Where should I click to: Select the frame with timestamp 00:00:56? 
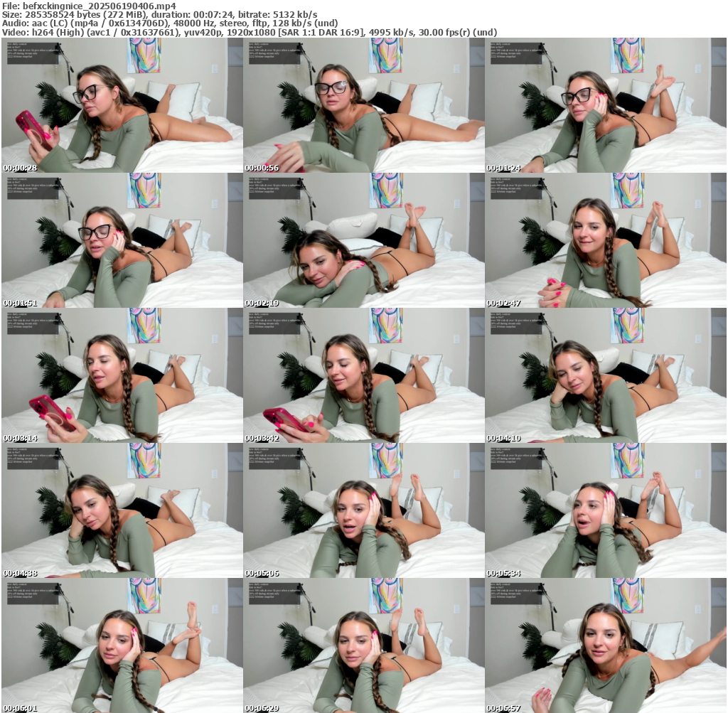[x=364, y=105]
